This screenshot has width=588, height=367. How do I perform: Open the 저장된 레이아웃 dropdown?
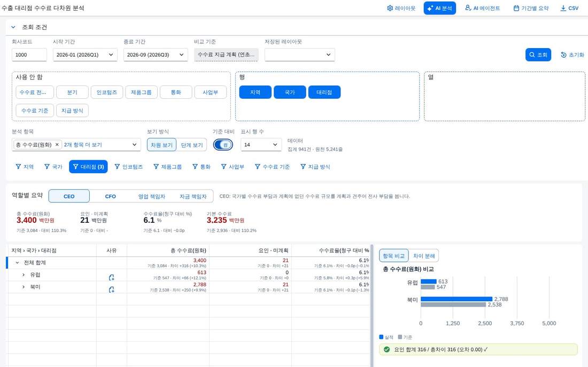[x=300, y=54]
